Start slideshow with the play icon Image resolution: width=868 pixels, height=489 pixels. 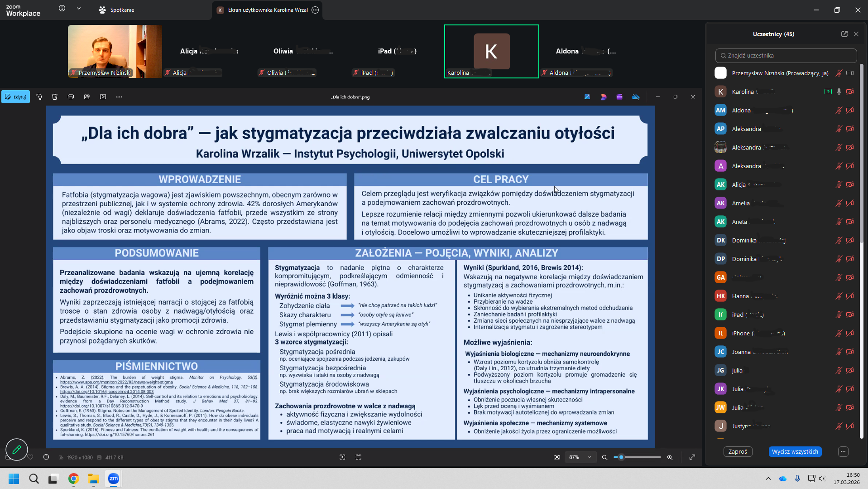point(103,97)
